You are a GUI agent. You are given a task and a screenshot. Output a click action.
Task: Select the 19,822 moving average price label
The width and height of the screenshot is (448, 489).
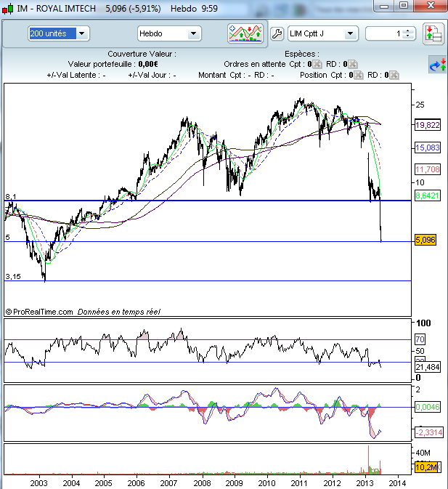click(x=428, y=125)
